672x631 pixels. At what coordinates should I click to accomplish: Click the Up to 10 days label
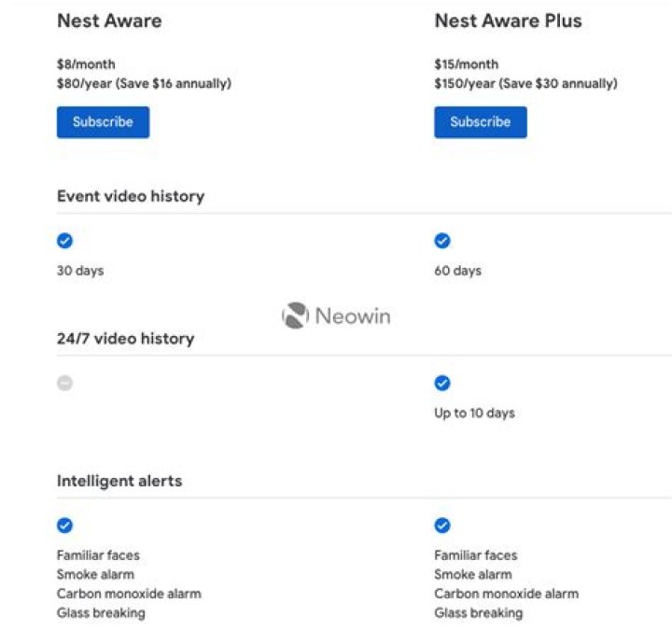point(474,413)
